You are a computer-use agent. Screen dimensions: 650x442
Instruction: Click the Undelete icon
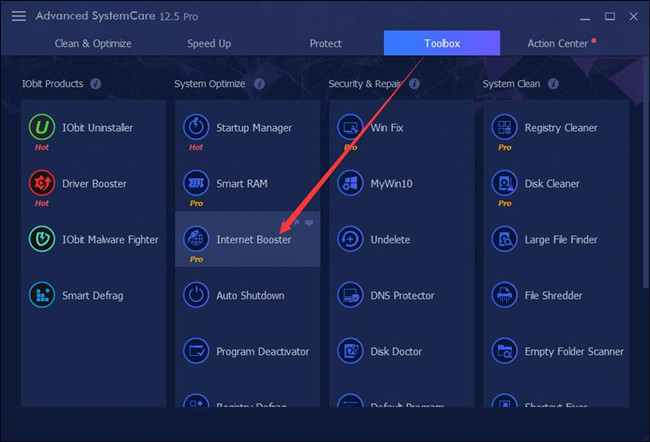(x=350, y=239)
